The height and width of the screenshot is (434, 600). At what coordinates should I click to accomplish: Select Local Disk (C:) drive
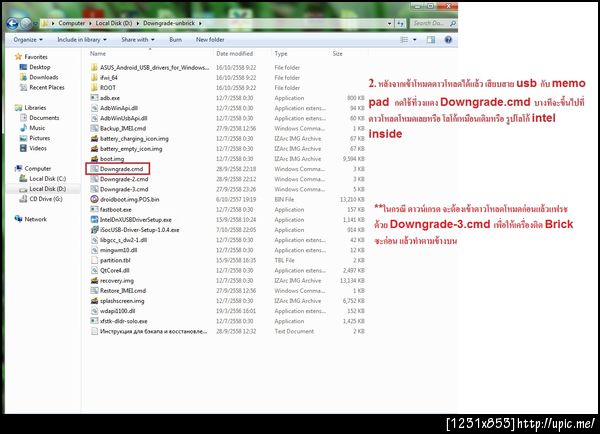coord(47,179)
